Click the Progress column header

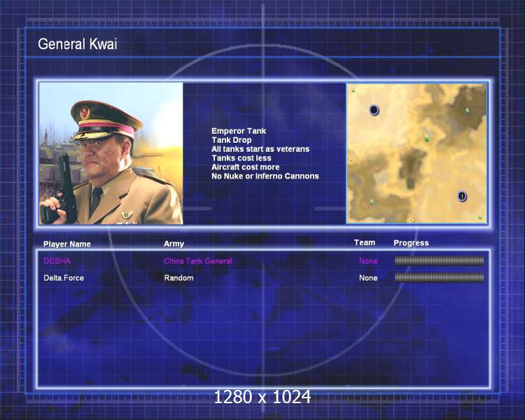[x=411, y=243]
